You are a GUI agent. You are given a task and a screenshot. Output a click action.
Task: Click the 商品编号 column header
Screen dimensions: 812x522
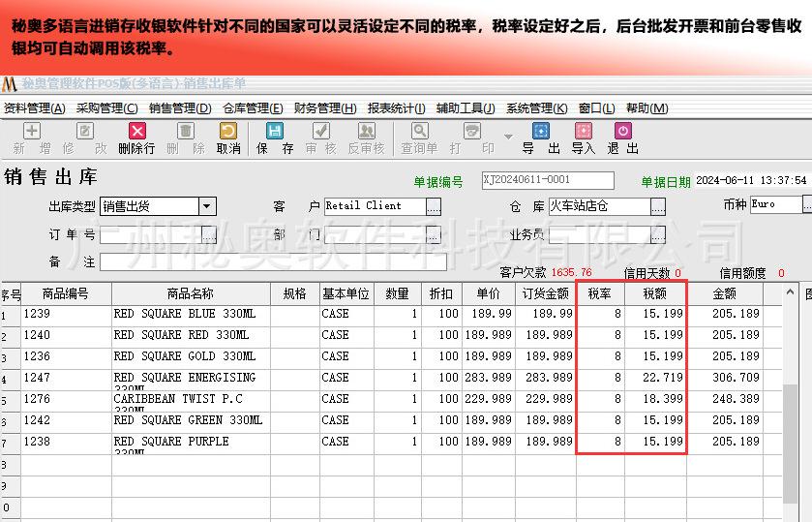coord(66,293)
